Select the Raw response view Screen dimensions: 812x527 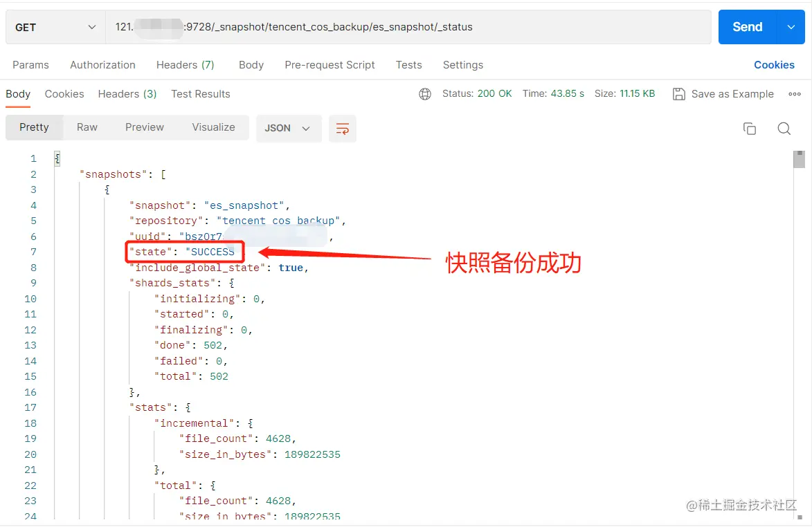pyautogui.click(x=87, y=127)
